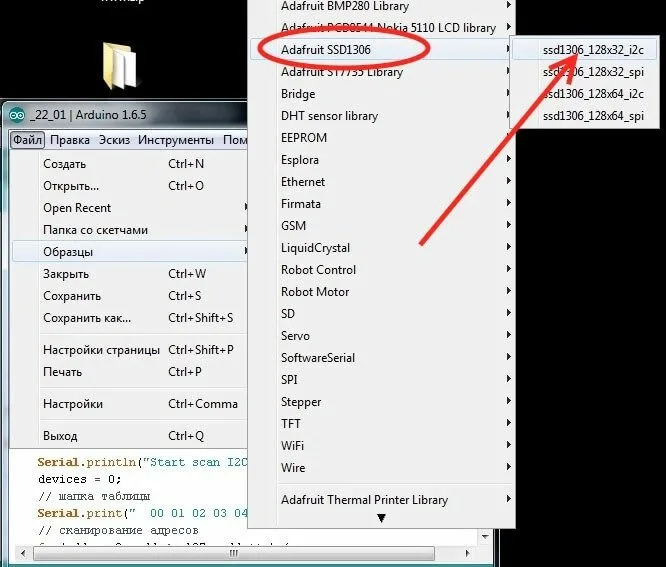
Task: Open Adafruit Thermal Printer Library submenu
Action: [382, 500]
